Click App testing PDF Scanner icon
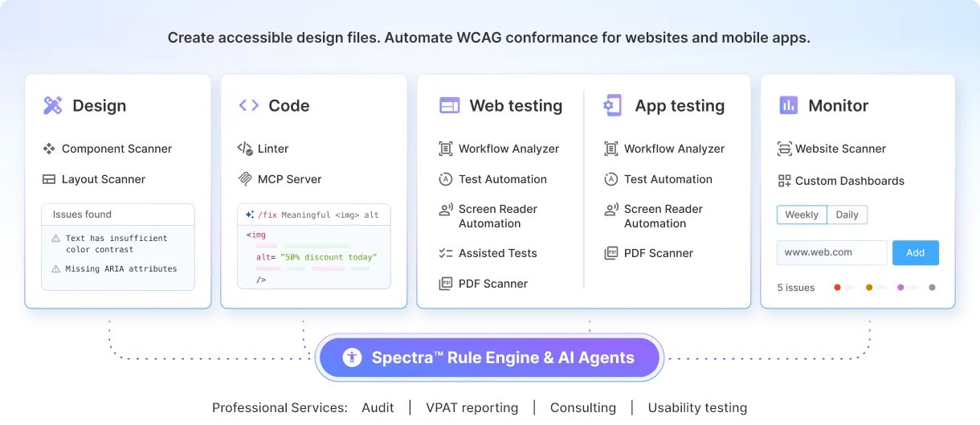980x425 pixels. [611, 253]
